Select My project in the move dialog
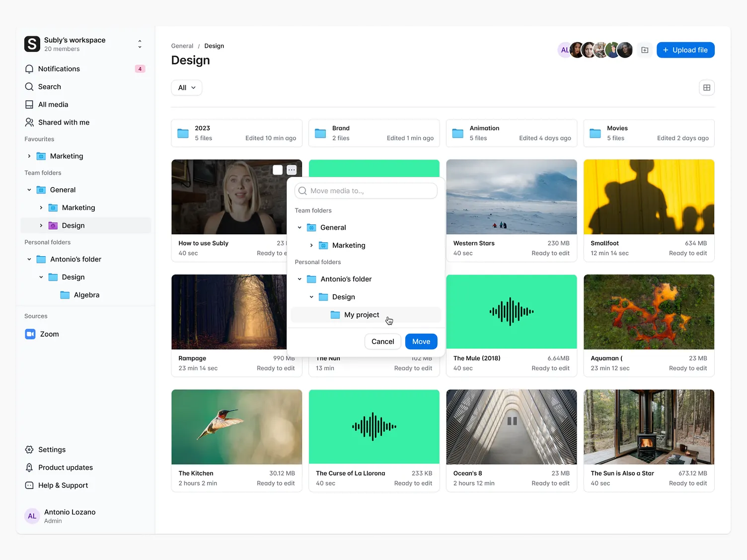This screenshot has width=747, height=560. [362, 315]
